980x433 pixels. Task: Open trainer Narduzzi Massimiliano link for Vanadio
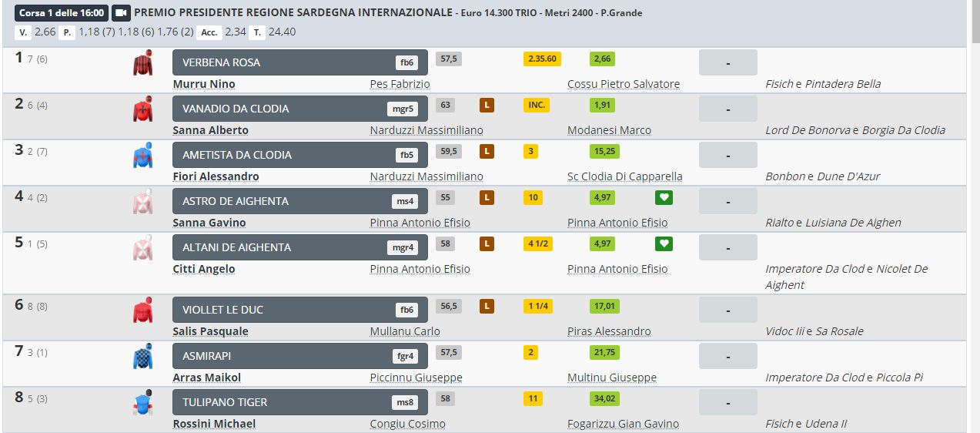426,130
